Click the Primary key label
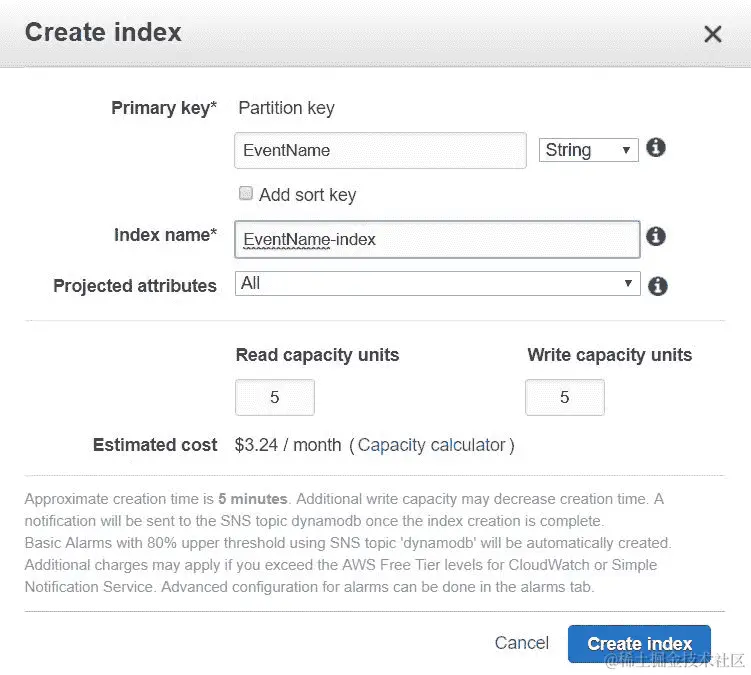This screenshot has height=675, width=751. point(164,108)
